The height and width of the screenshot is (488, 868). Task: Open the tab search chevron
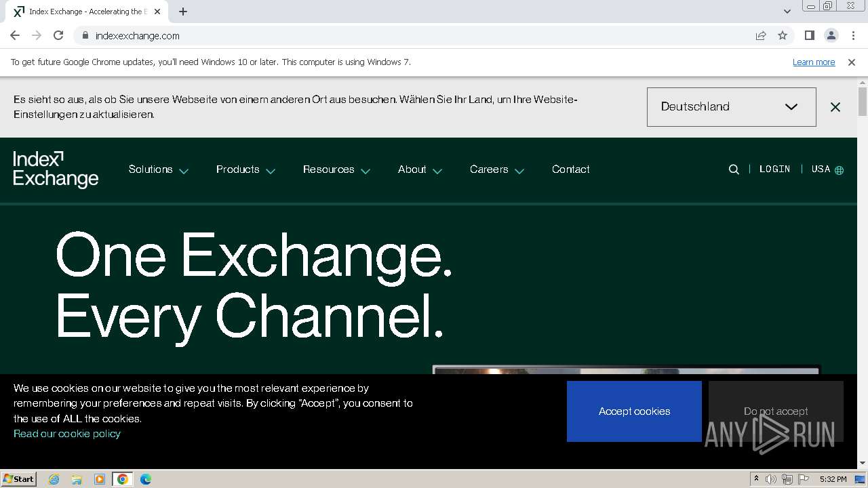pyautogui.click(x=787, y=12)
